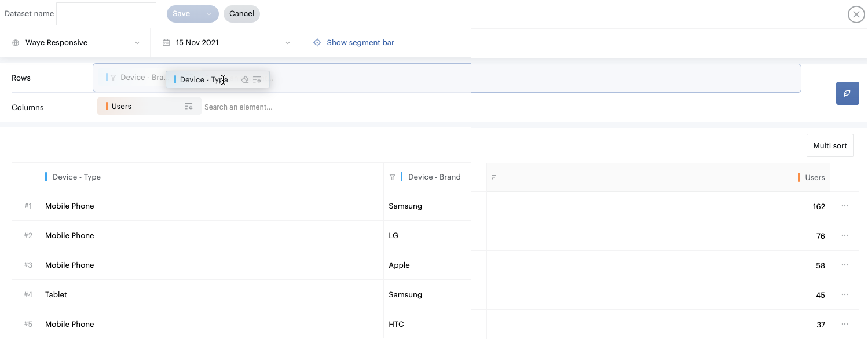The image size is (868, 339).
Task: Open the 15 Nov 2021 date picker
Action: 226,43
